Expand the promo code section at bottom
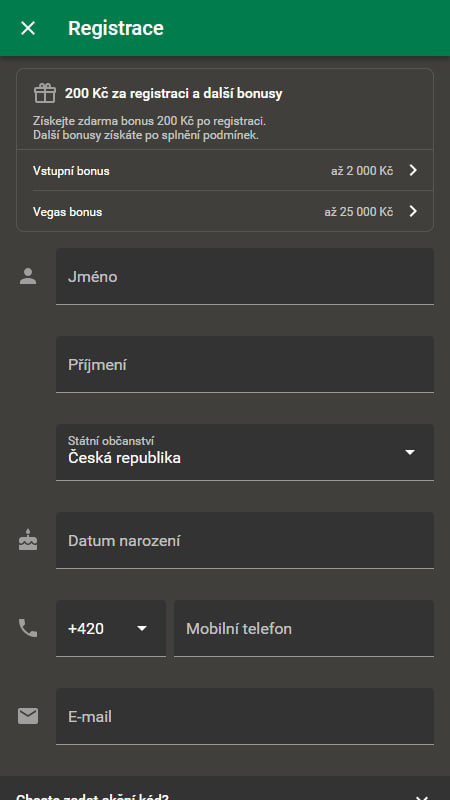 pyautogui.click(x=225, y=788)
